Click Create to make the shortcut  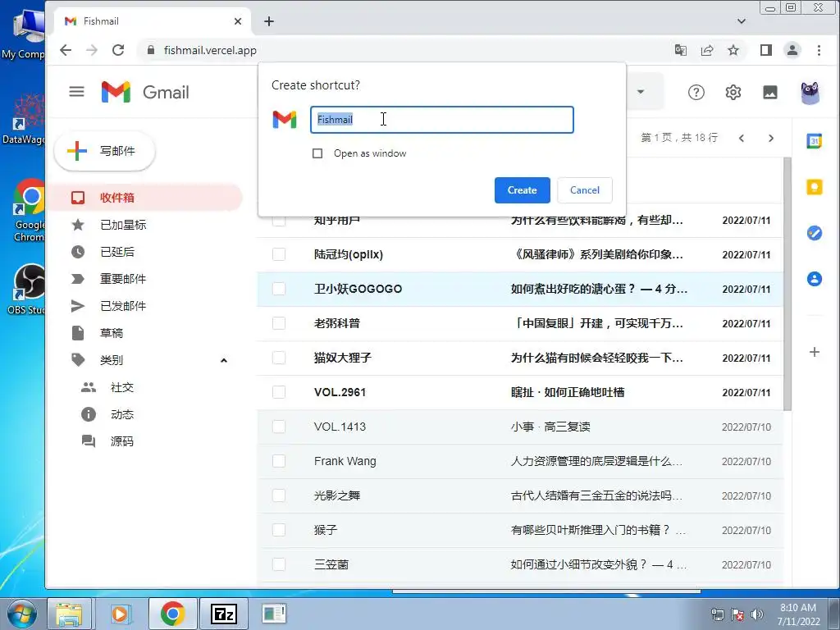click(522, 190)
